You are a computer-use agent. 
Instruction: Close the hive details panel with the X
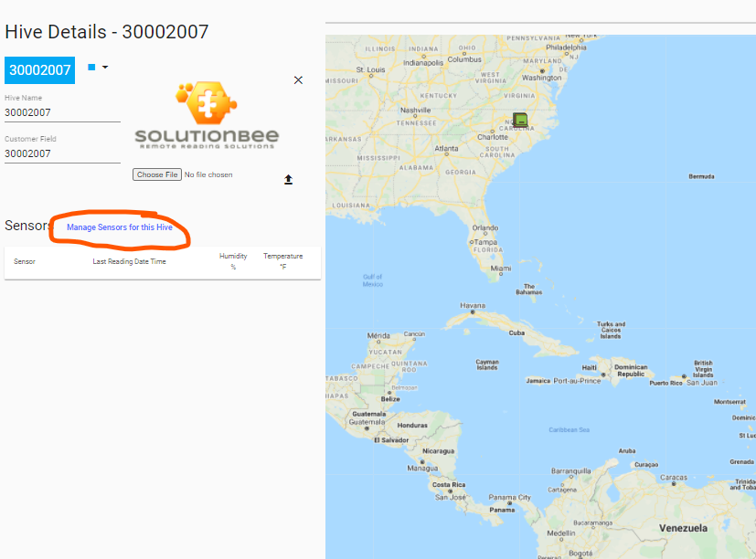298,80
